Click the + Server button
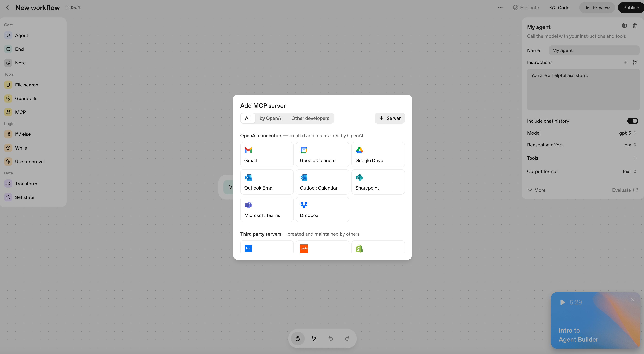Image resolution: width=644 pixels, height=354 pixels. pos(389,118)
